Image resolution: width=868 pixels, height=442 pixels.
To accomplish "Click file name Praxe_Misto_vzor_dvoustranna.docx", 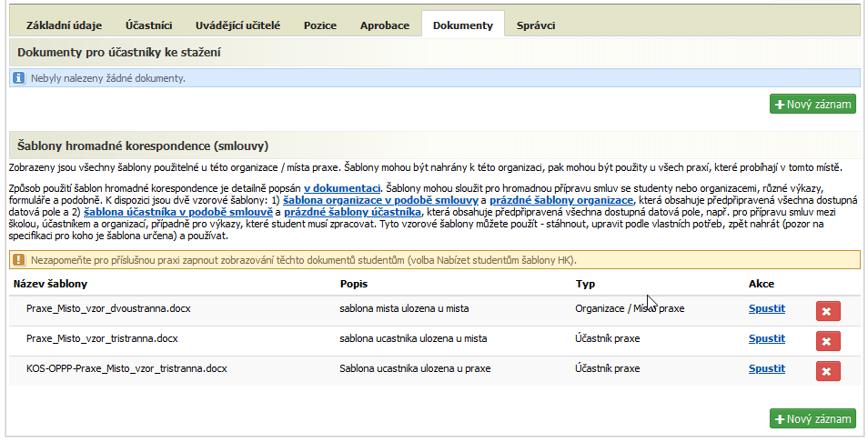I will [108, 308].
